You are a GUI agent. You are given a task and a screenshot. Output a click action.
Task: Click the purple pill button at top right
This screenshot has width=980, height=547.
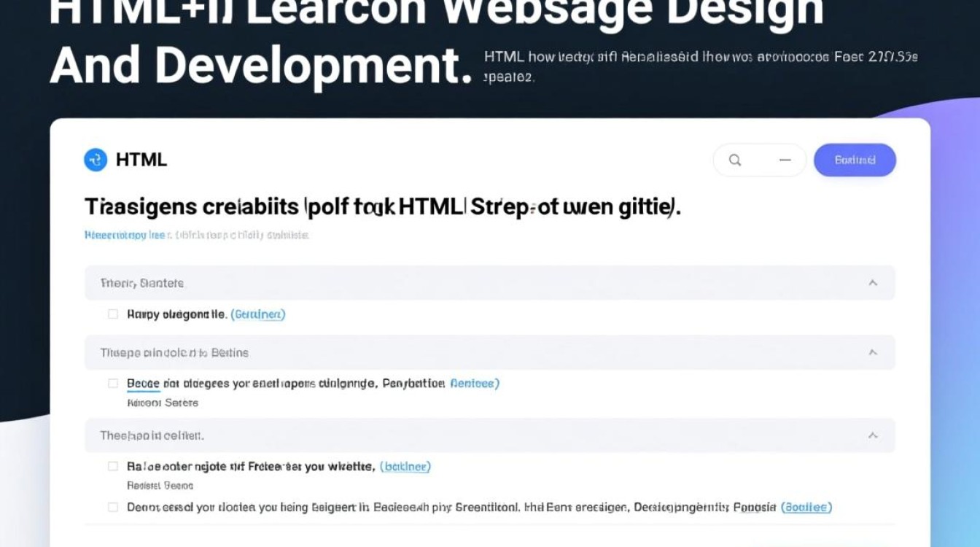855,160
